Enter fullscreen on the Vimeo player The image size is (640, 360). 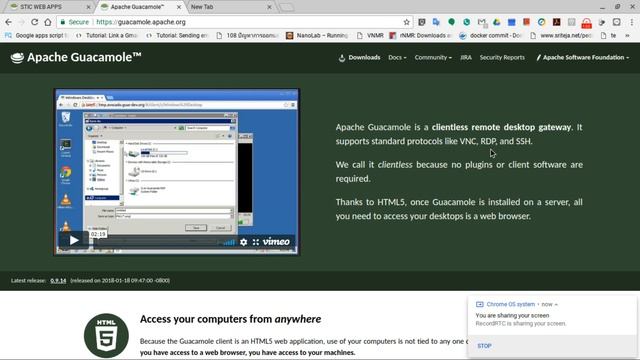click(x=256, y=242)
